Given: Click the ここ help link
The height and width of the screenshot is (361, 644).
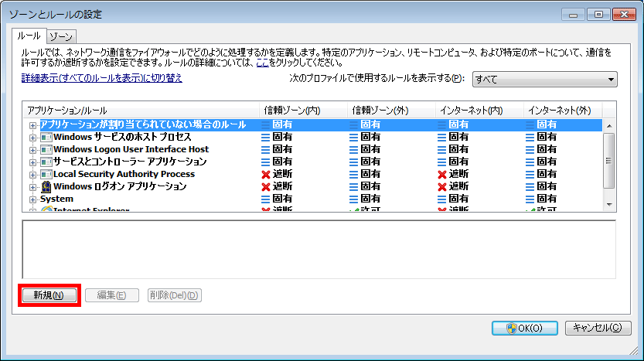Looking at the screenshot, I should pyautogui.click(x=262, y=62).
